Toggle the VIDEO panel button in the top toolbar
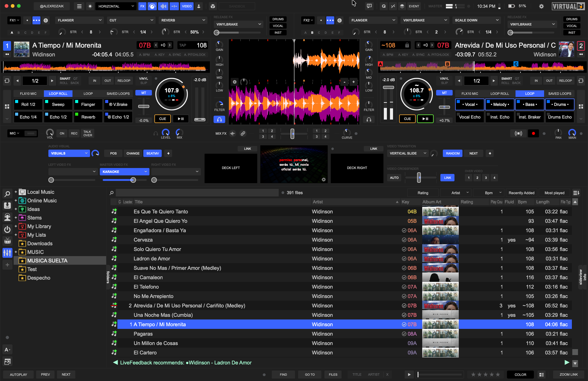This screenshot has height=381, width=588. pyautogui.click(x=187, y=6)
